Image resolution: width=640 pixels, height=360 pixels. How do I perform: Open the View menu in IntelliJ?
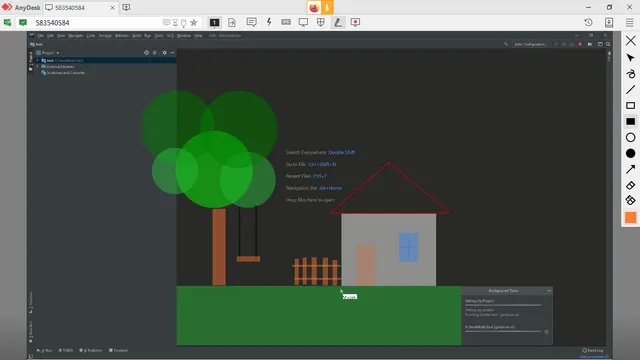pyautogui.click(x=61, y=36)
